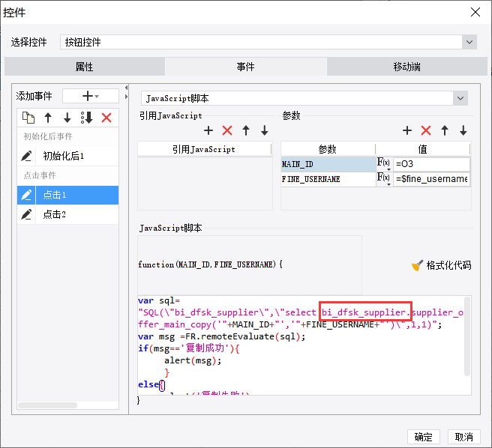
Task: Open formula type dropdown for MAIN_ID
Action: coord(384,163)
